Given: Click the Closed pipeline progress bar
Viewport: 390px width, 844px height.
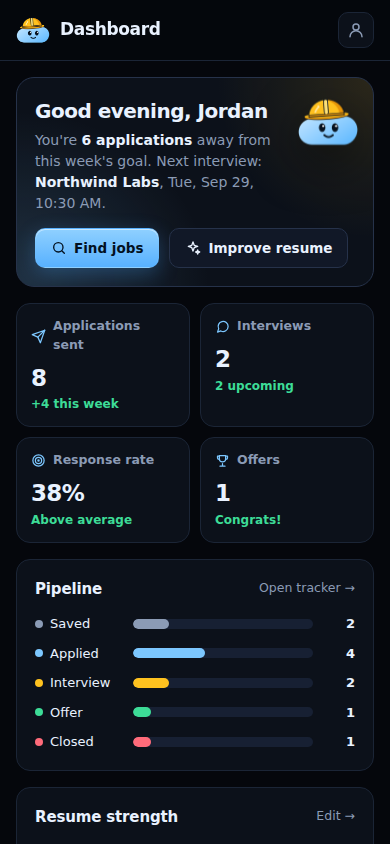Looking at the screenshot, I should click(223, 742).
